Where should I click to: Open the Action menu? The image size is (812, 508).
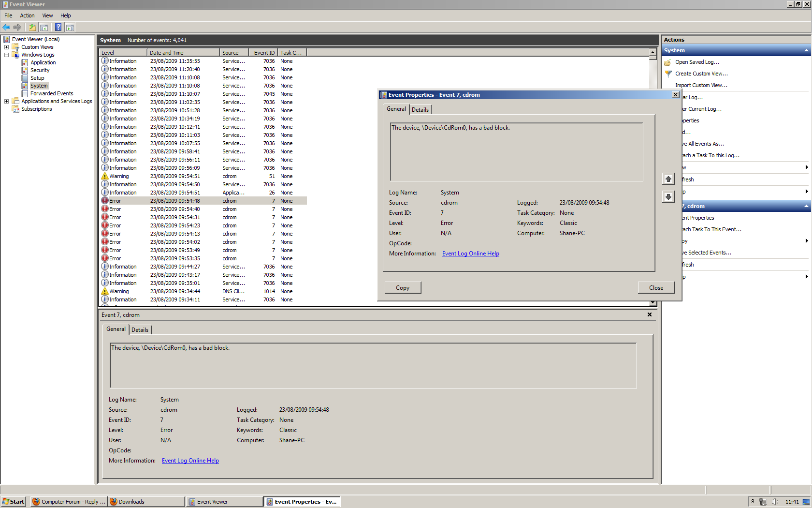pos(27,15)
